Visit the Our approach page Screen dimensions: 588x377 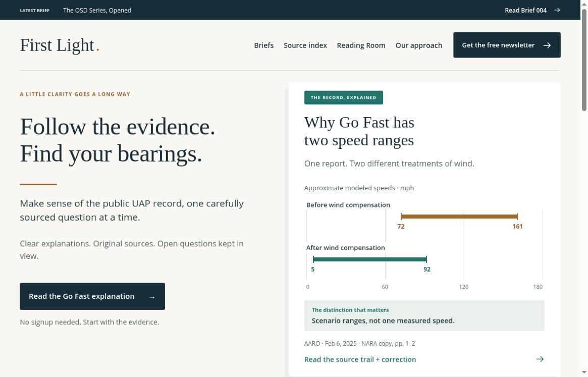(x=419, y=45)
